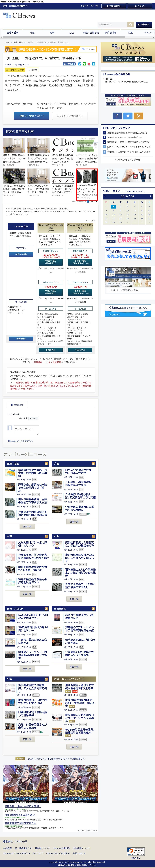Image resolution: width=155 pixels, height=868 pixels.
Task: Click the RSS feed icon in sidebar
Action: (138, 116)
